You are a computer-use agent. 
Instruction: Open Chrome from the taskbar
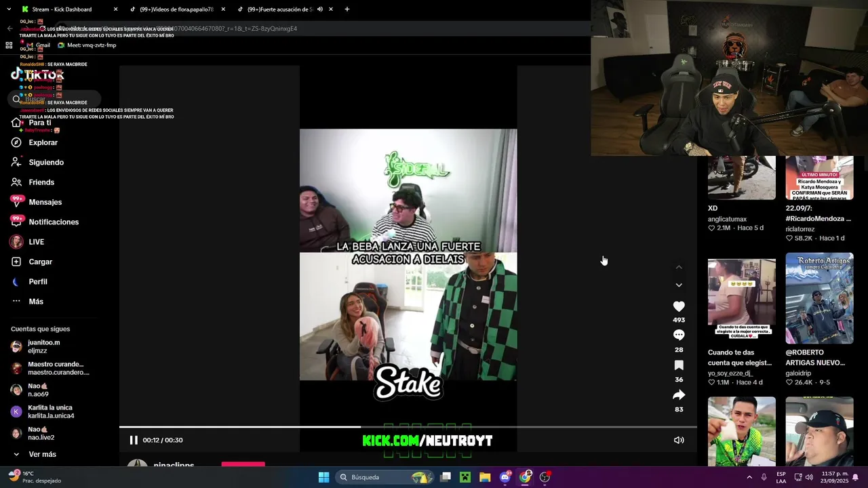[525, 477]
